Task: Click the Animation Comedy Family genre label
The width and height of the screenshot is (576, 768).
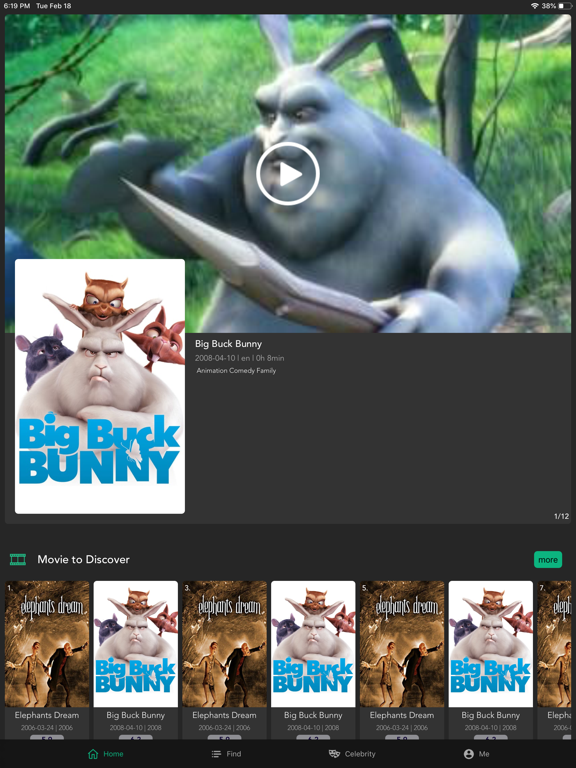Action: 236,371
